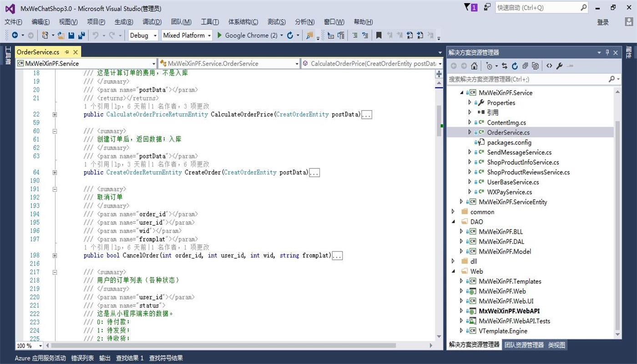
Task: Uncomment the selected lines icon
Action: [365, 35]
